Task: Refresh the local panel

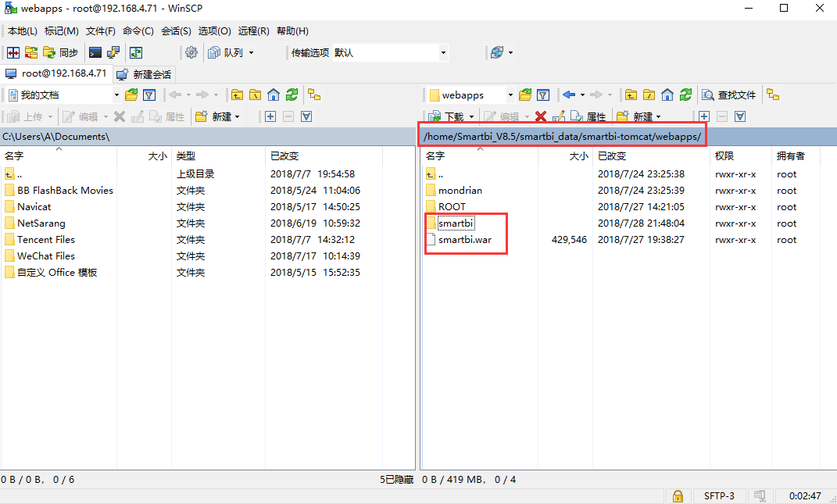Action: (x=292, y=95)
